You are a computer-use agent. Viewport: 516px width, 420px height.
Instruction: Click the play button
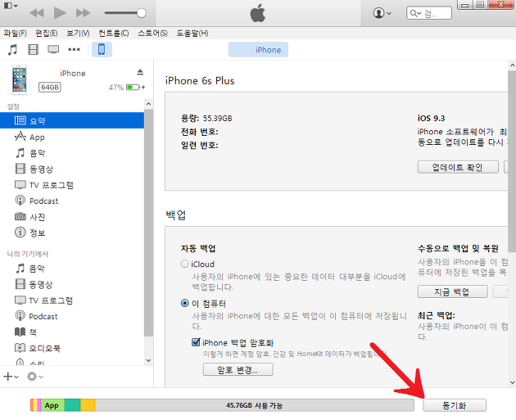[x=60, y=13]
